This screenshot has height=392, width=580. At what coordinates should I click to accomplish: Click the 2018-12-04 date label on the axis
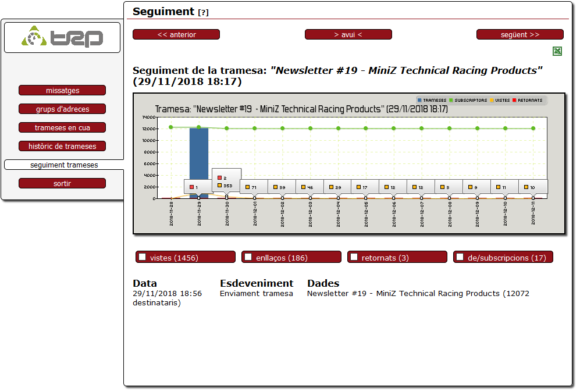(x=338, y=214)
